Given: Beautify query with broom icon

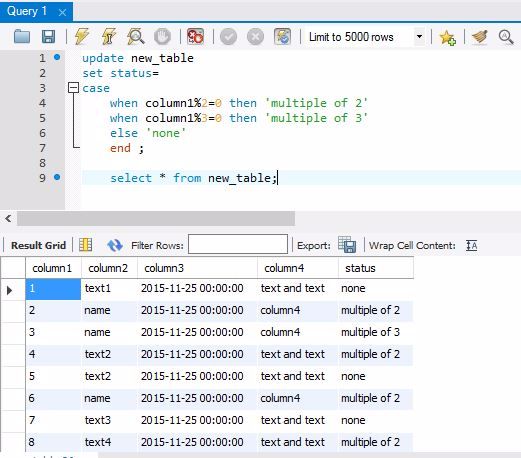Looking at the screenshot, I should [x=480, y=37].
